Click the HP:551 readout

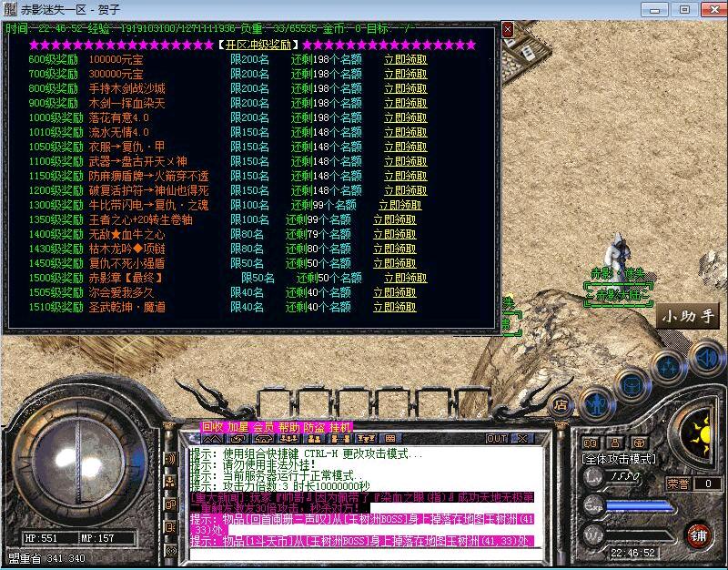click(41, 538)
